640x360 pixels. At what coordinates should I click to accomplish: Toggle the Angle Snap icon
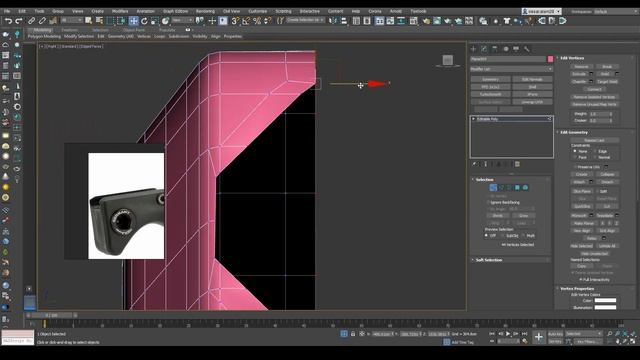(246, 20)
